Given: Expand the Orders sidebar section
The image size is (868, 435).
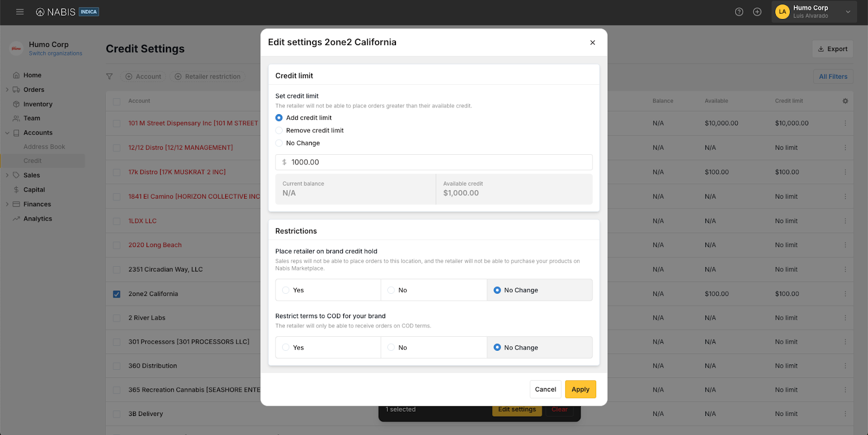Looking at the screenshot, I should coord(7,90).
